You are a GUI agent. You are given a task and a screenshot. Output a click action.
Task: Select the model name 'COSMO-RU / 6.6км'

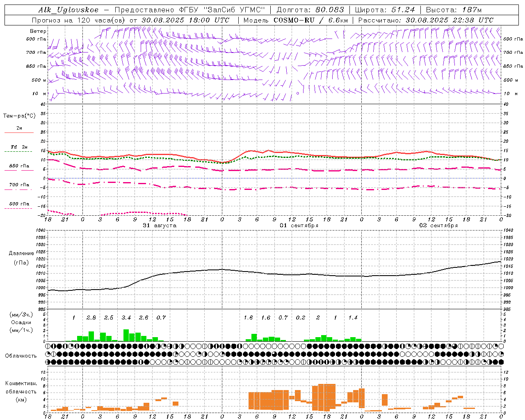(x=310, y=20)
